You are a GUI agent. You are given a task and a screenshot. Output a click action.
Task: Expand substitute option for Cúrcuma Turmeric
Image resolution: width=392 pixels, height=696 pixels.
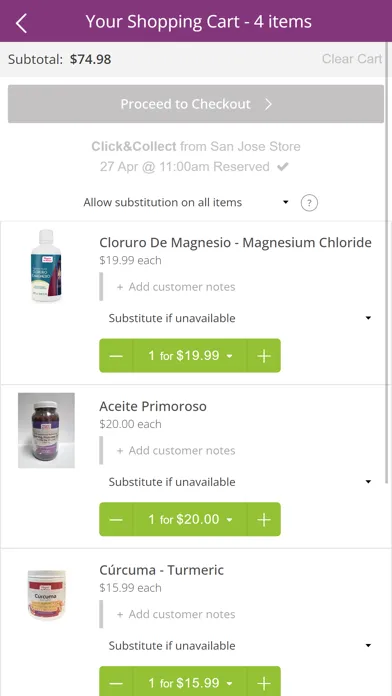[x=240, y=646]
